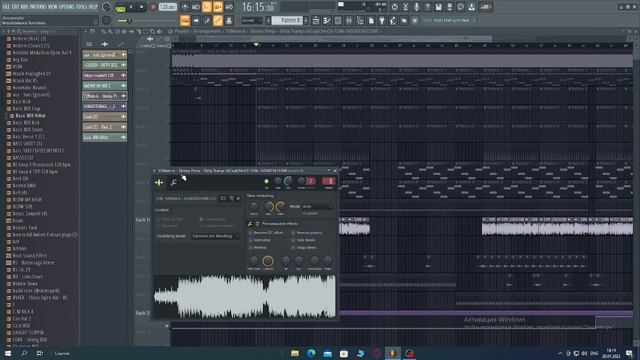Click the mixer track number 8 box
The width and height of the screenshot is (640, 360).
[329, 181]
